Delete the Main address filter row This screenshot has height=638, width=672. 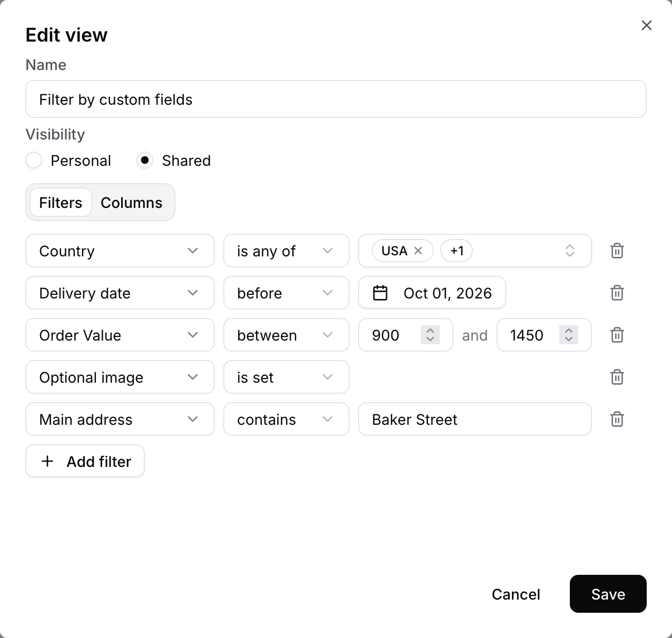point(617,419)
